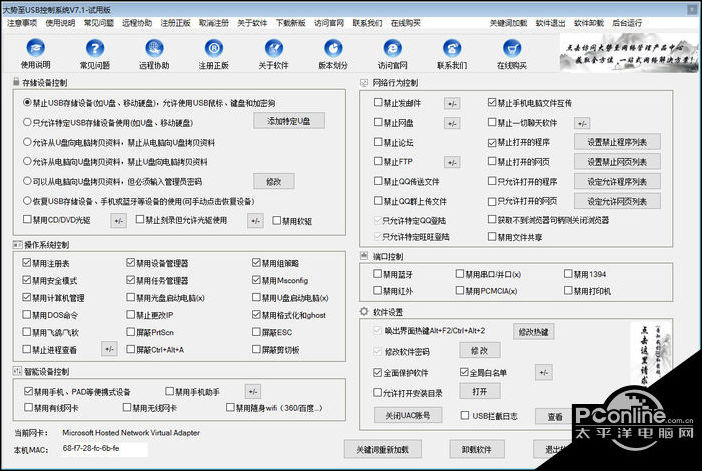Viewport: 702px width, 471px height.
Task: Toggle 禁用文件共享 checkbox
Action: [x=492, y=236]
